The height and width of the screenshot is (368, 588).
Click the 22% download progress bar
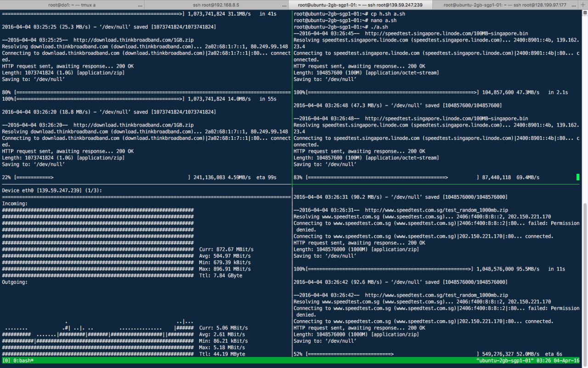point(102,177)
